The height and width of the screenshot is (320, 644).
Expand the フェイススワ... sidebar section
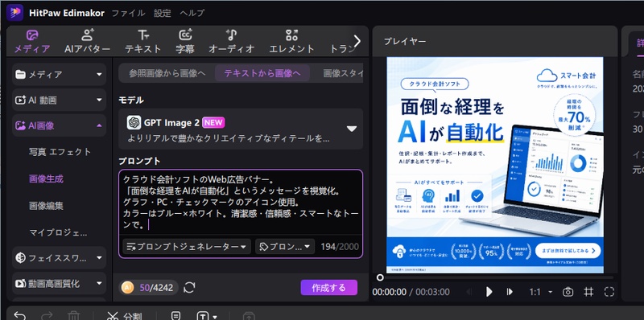tap(59, 257)
